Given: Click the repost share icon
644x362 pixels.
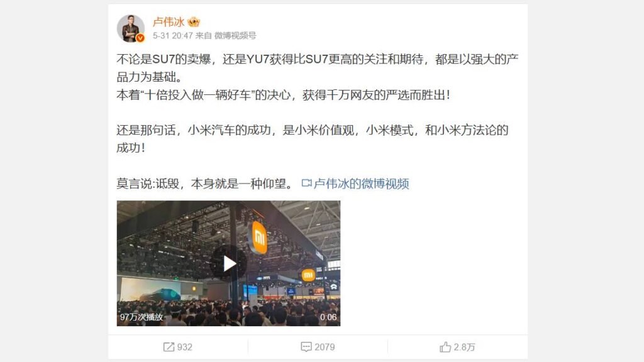Looking at the screenshot, I should 169,347.
